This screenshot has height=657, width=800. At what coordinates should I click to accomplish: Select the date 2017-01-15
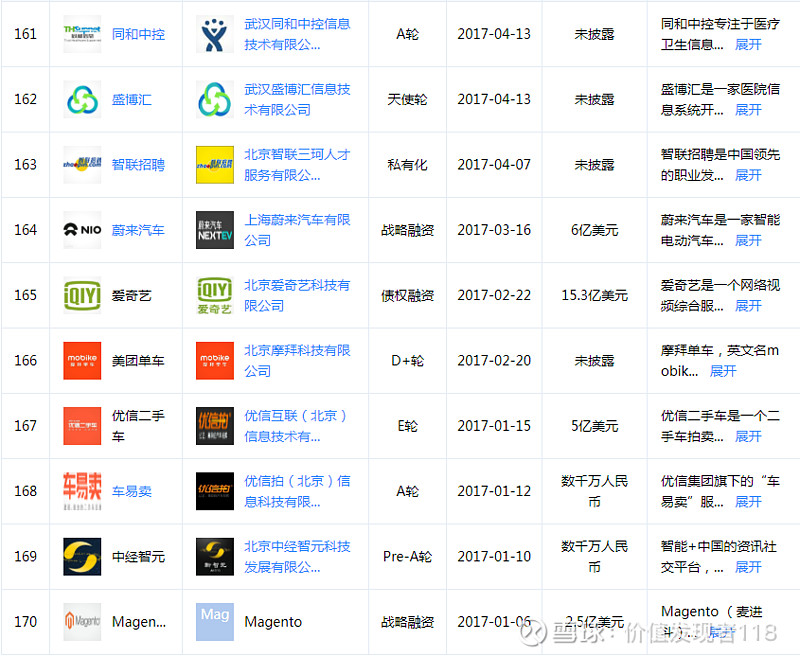[x=494, y=426]
